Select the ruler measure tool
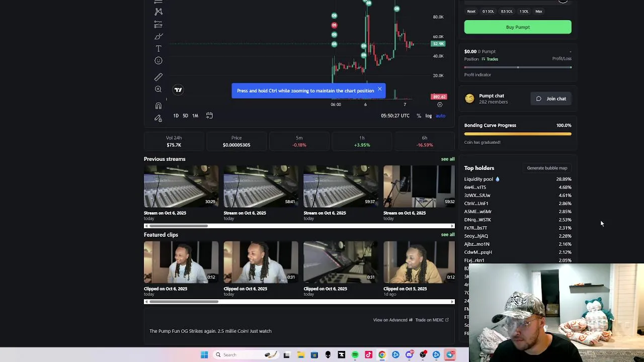This screenshot has height=362, width=644. pos(158,77)
